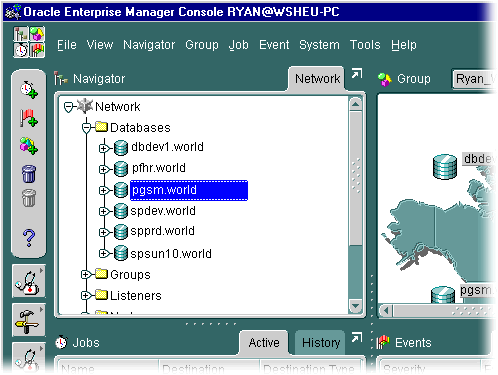Click dbdev database icon on the group map
This screenshot has height=375, width=498.
(x=445, y=167)
